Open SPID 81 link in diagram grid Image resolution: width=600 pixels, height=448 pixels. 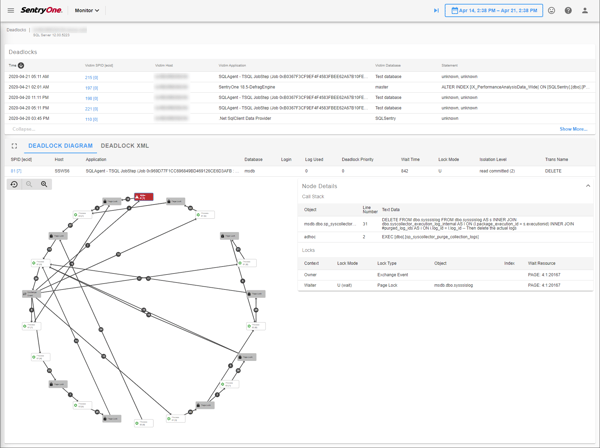coord(16,171)
